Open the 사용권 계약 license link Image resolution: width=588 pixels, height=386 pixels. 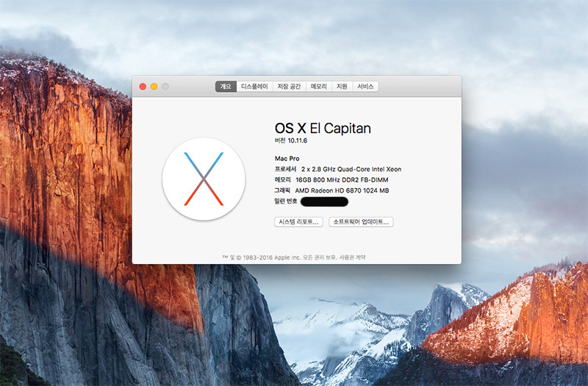coord(351,257)
